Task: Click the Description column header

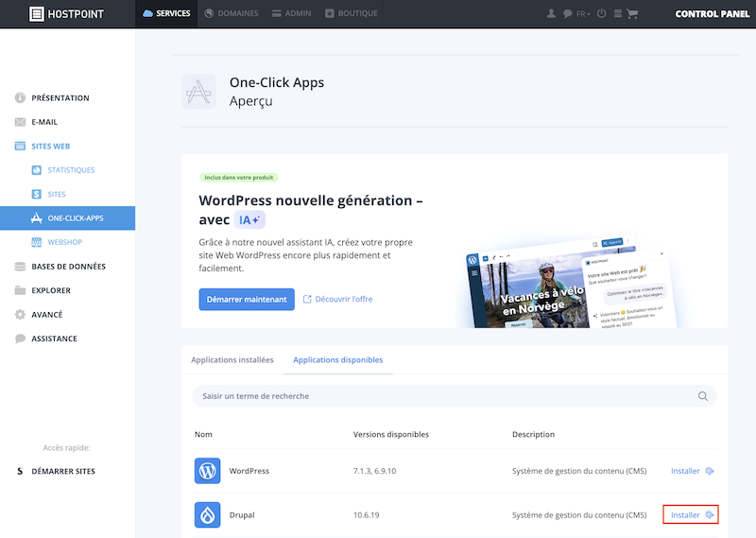Action: click(533, 434)
